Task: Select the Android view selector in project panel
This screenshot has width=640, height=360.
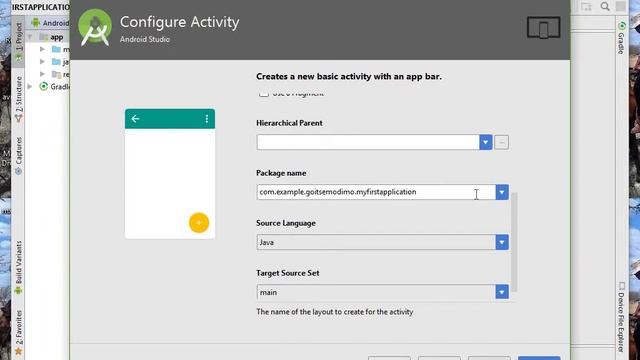Action: click(50, 23)
